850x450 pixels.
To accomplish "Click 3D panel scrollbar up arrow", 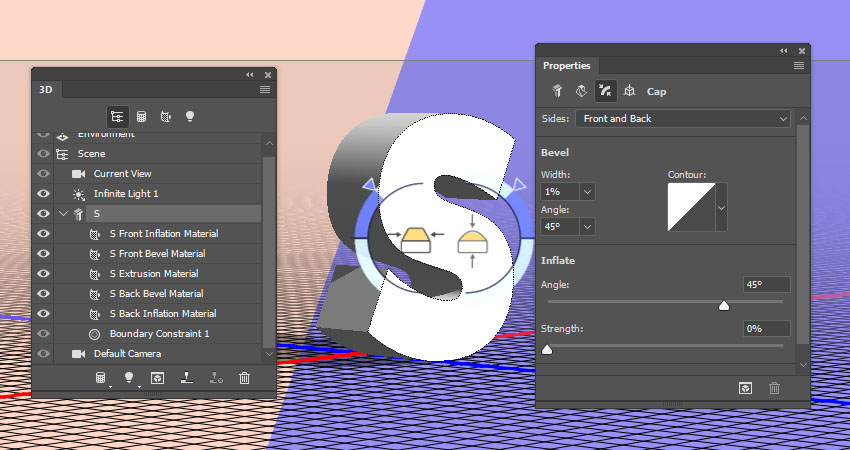I will [269, 144].
